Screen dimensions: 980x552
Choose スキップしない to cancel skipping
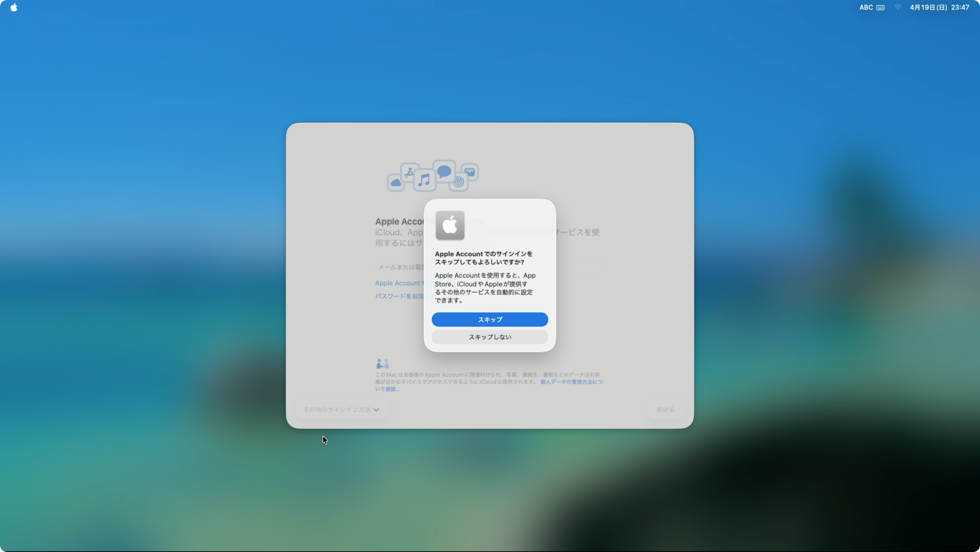[490, 337]
